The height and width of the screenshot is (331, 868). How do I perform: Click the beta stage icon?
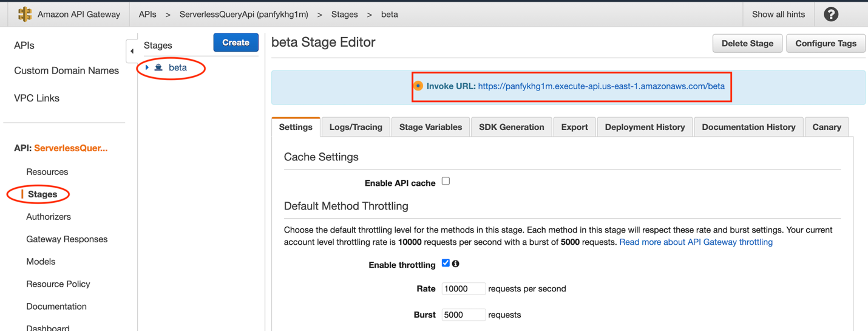click(x=158, y=67)
